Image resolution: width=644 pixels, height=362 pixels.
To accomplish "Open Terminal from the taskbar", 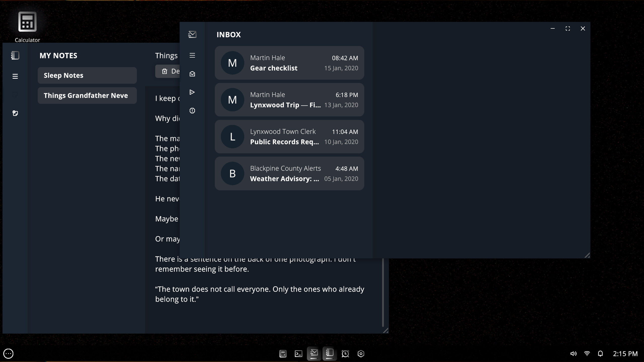I will [299, 354].
